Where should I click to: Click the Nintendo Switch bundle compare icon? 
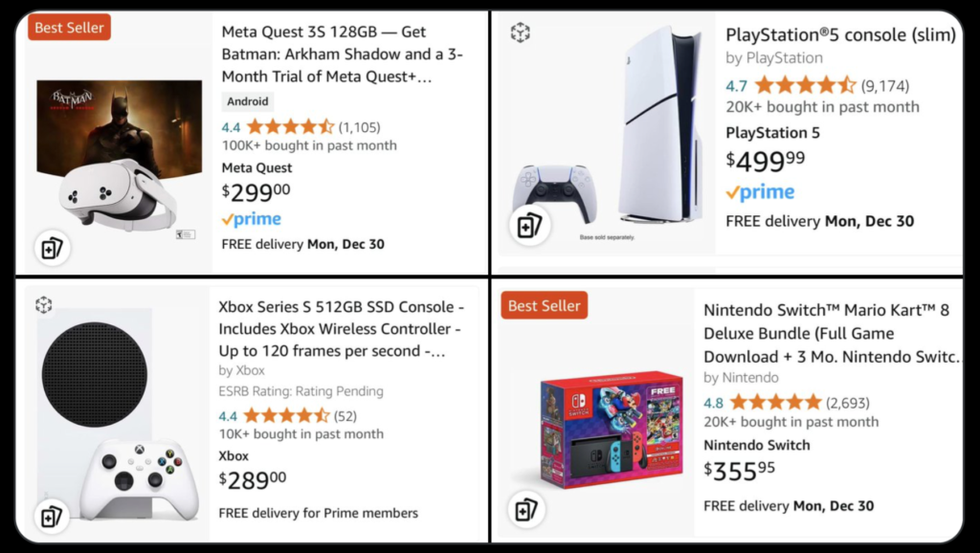tap(525, 509)
